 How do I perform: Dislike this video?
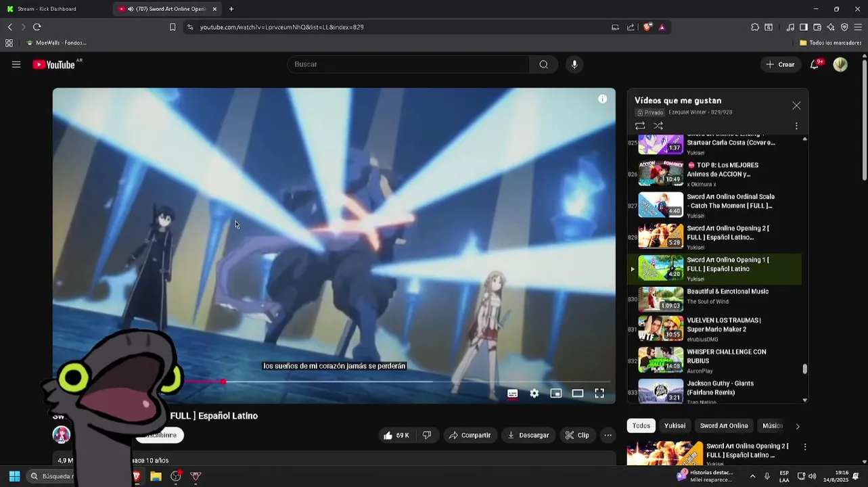tap(427, 435)
